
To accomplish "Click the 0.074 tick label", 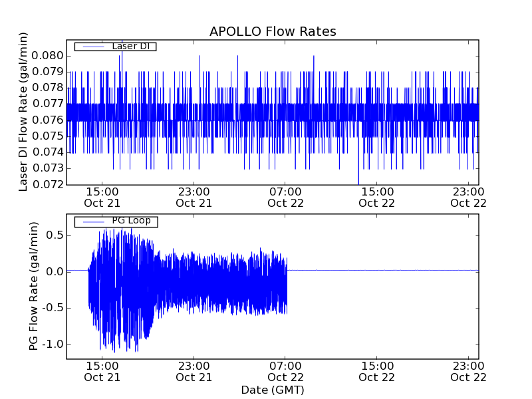I will (48, 152).
